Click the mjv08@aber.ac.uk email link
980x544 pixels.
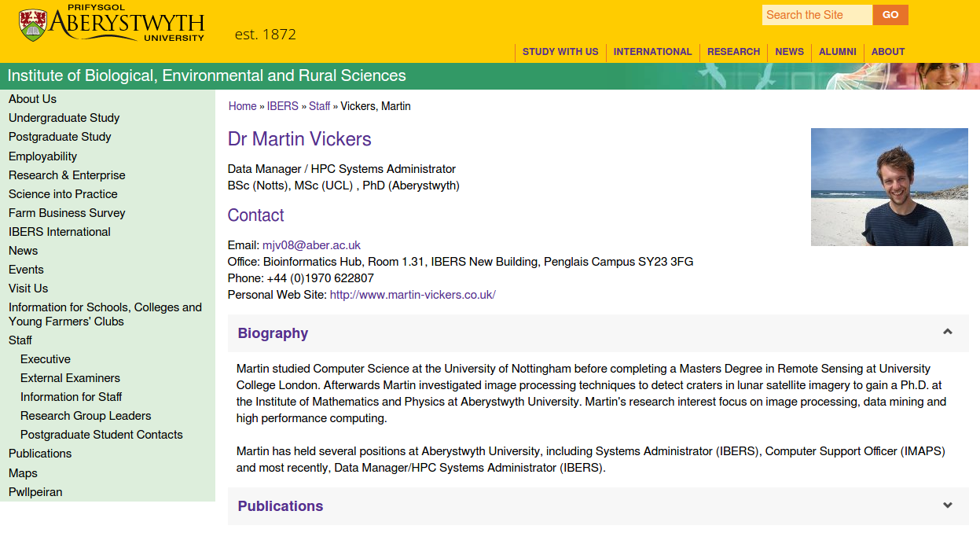[311, 245]
